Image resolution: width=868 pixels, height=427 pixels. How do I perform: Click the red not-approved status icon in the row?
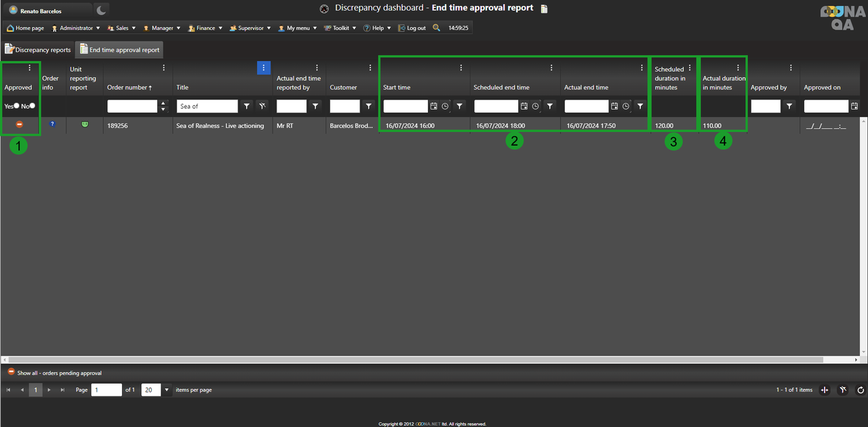point(19,125)
